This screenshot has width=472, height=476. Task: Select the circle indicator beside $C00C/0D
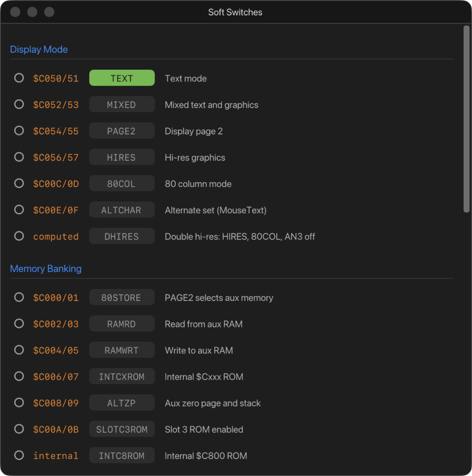19,183
